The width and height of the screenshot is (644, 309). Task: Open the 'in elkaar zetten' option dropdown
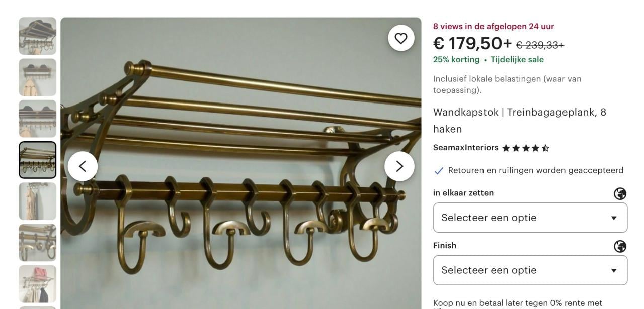pyautogui.click(x=530, y=218)
